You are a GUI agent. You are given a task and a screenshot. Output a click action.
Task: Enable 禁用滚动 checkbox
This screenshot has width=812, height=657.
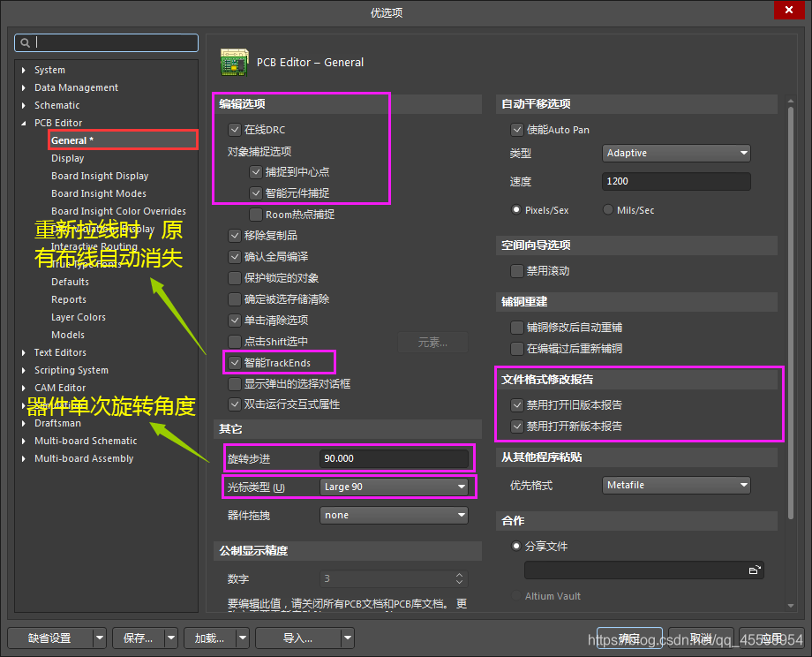tap(517, 271)
